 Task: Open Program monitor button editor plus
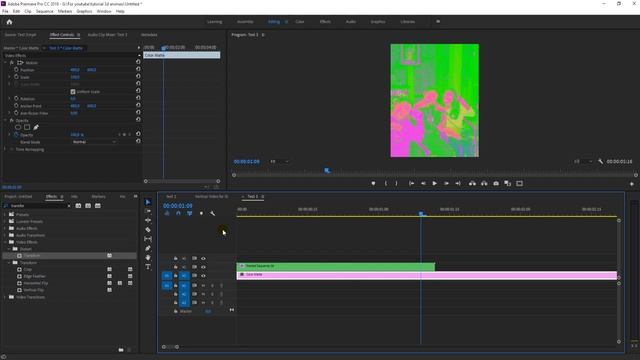[632, 184]
